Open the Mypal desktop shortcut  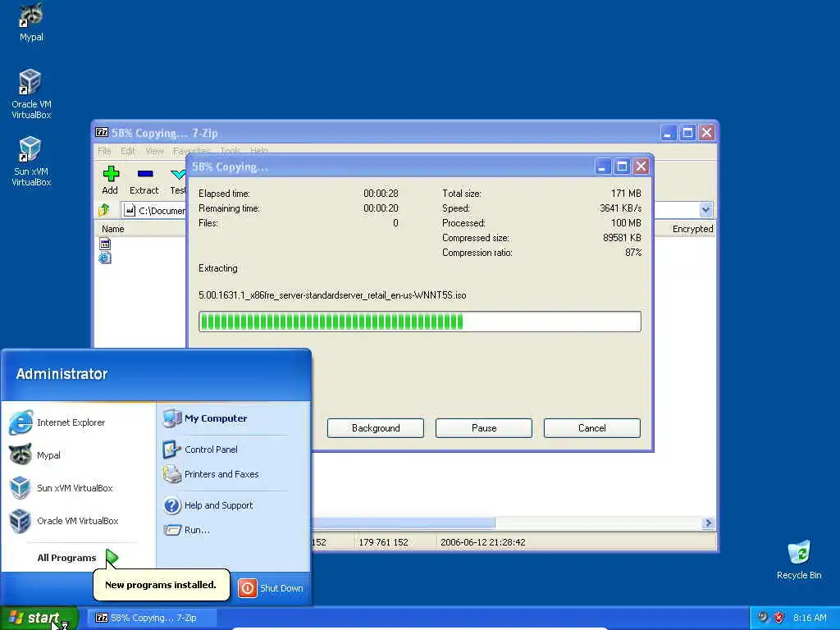[31, 22]
